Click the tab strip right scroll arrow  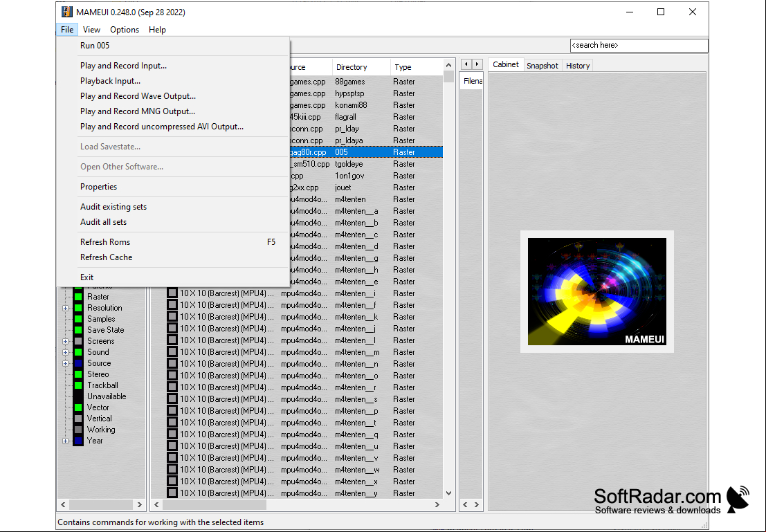[x=477, y=64]
